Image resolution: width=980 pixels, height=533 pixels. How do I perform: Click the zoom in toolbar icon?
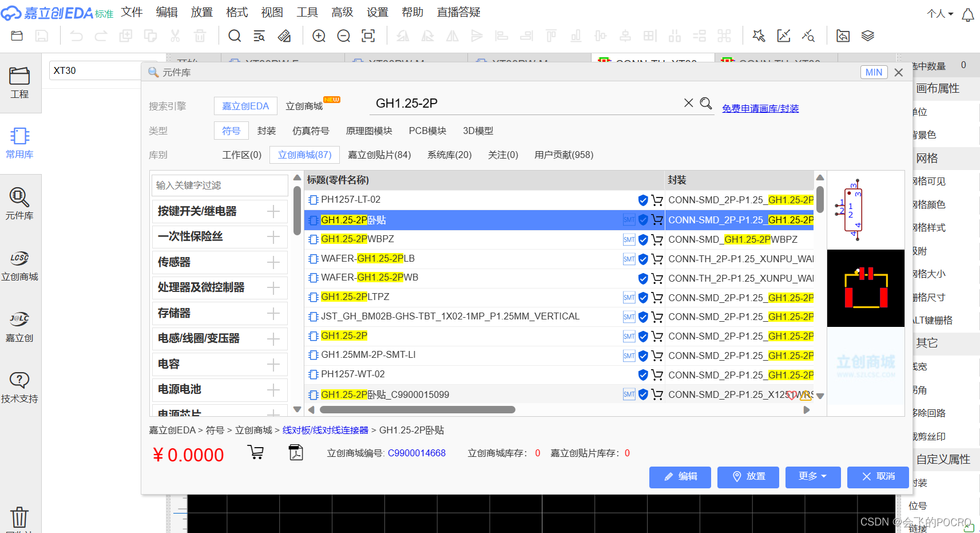(x=319, y=36)
